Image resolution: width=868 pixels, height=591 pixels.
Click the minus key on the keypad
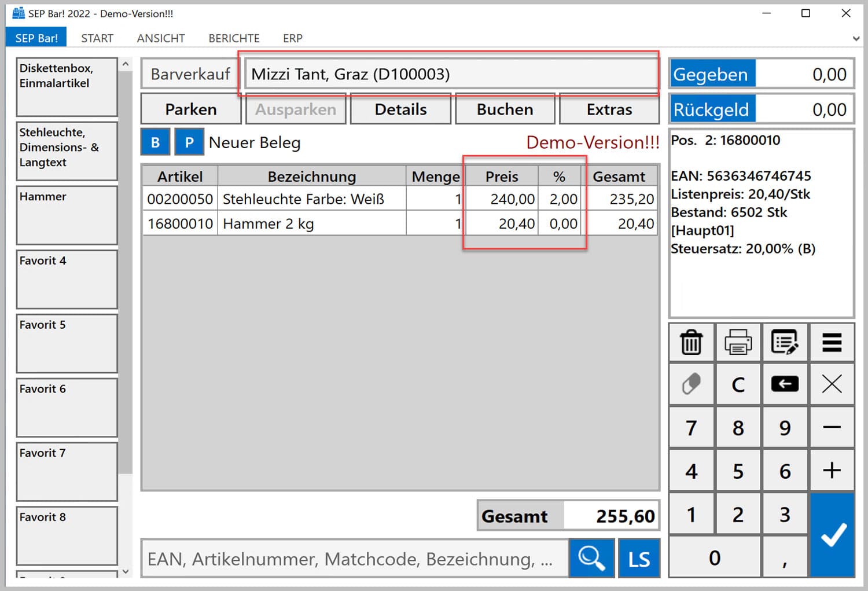click(x=832, y=427)
